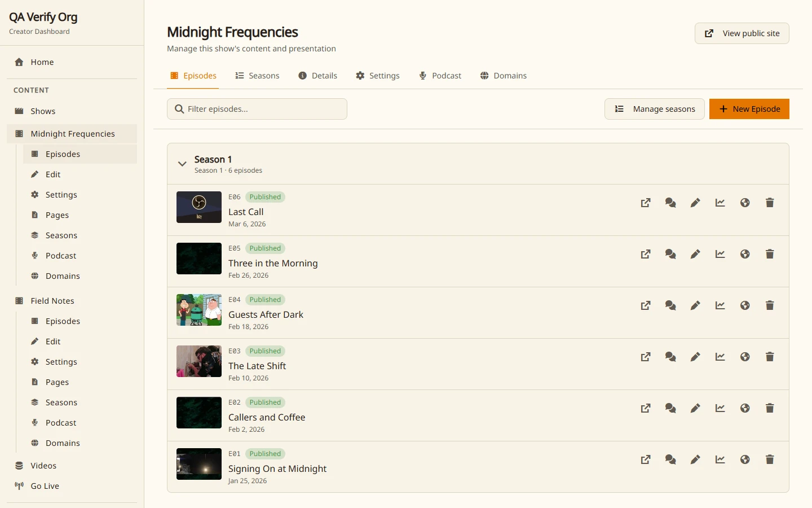View analytics for Callers and Coffee
This screenshot has width=812, height=508.
tap(720, 408)
